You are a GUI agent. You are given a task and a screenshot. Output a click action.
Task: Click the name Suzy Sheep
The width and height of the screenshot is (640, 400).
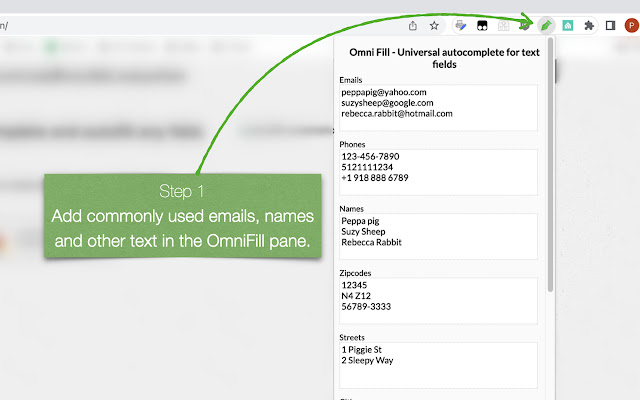pyautogui.click(x=363, y=232)
